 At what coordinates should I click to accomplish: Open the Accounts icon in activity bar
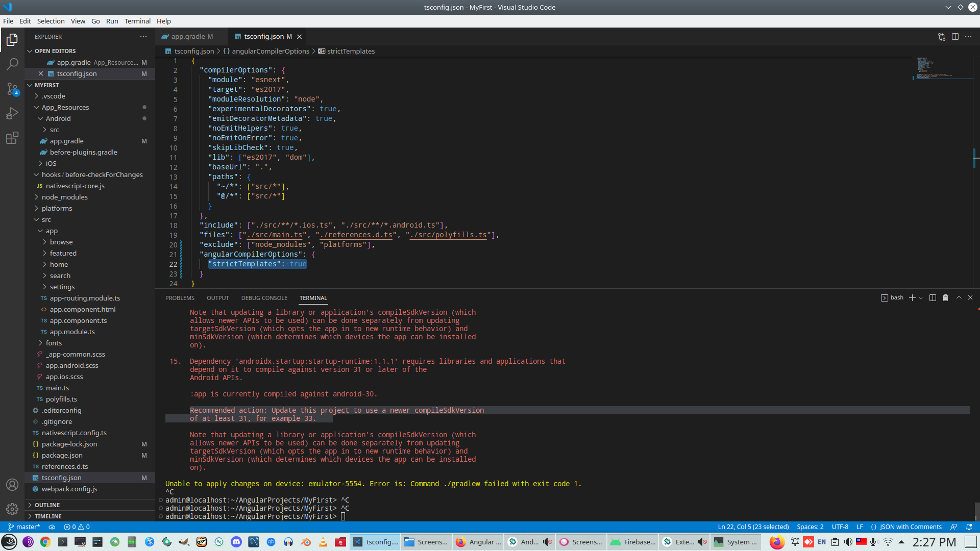point(12,485)
